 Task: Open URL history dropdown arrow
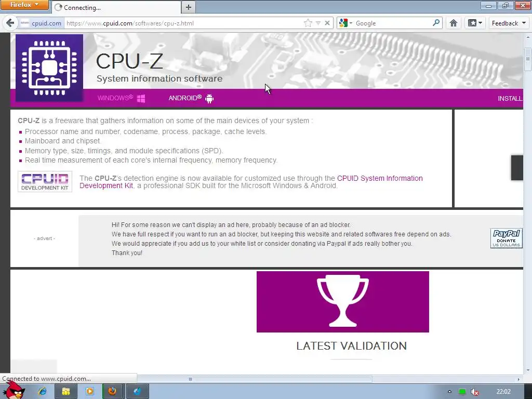tap(318, 23)
